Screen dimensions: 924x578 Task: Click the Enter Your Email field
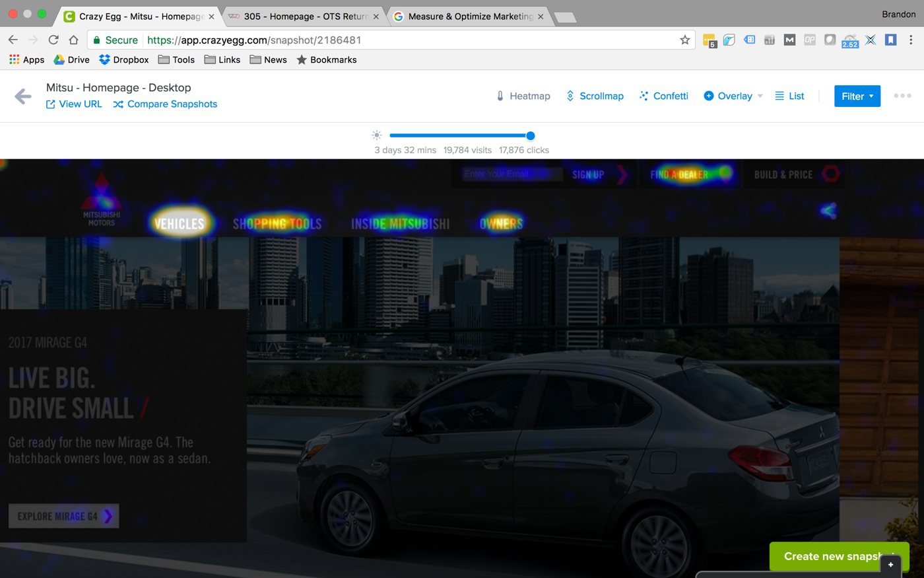tap(512, 174)
